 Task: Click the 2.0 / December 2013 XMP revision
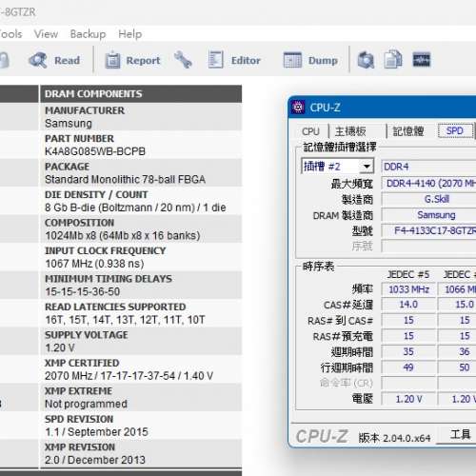coord(95,460)
